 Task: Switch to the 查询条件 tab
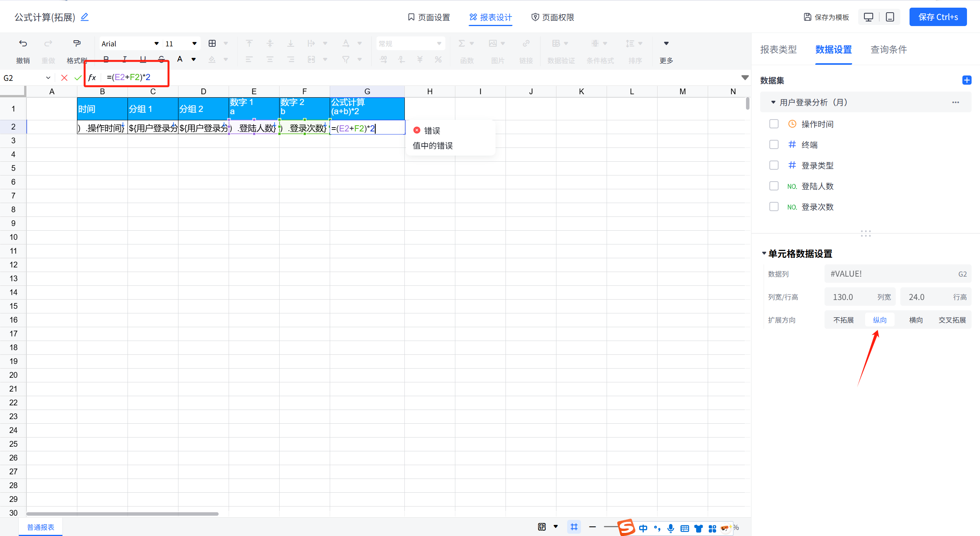(x=888, y=49)
